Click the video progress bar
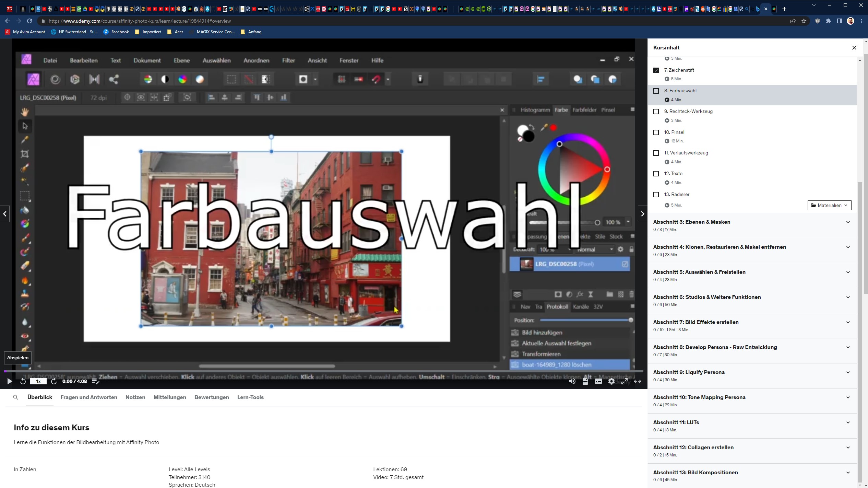 322,371
